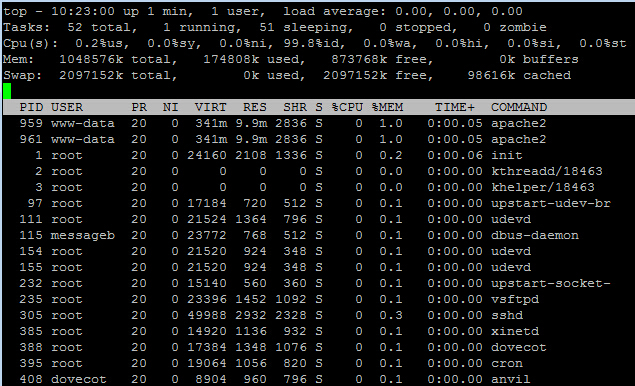Click PID 305 in the process list
635x386 pixels.
coord(31,316)
